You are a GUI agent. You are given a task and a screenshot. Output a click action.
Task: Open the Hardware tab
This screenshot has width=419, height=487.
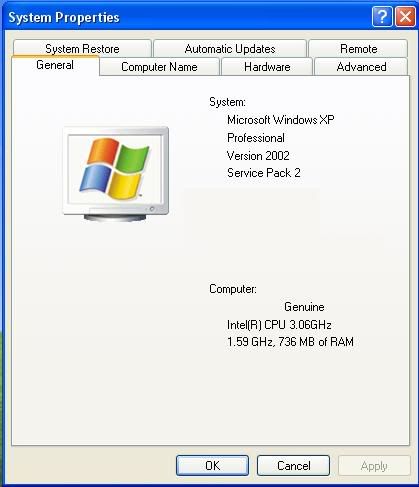[x=267, y=67]
